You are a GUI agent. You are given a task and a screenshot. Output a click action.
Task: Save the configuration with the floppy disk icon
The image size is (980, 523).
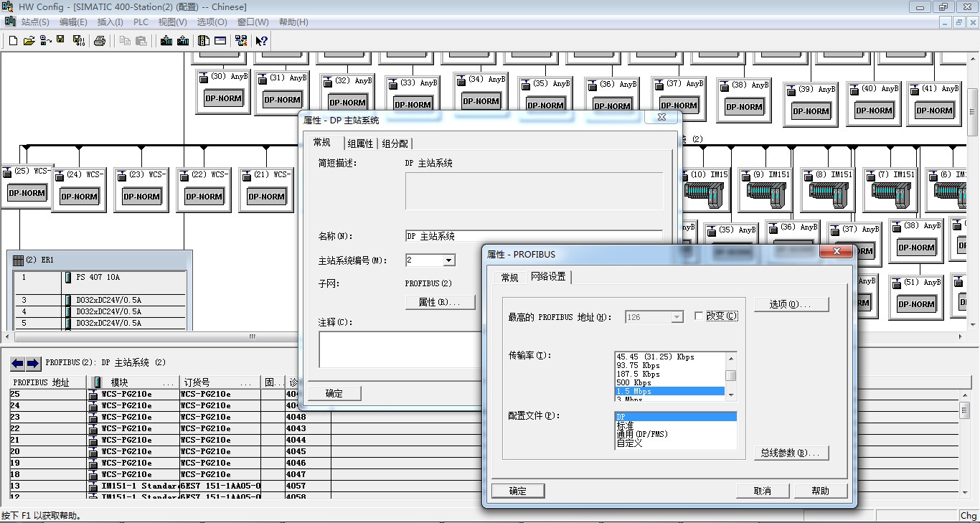coord(60,41)
